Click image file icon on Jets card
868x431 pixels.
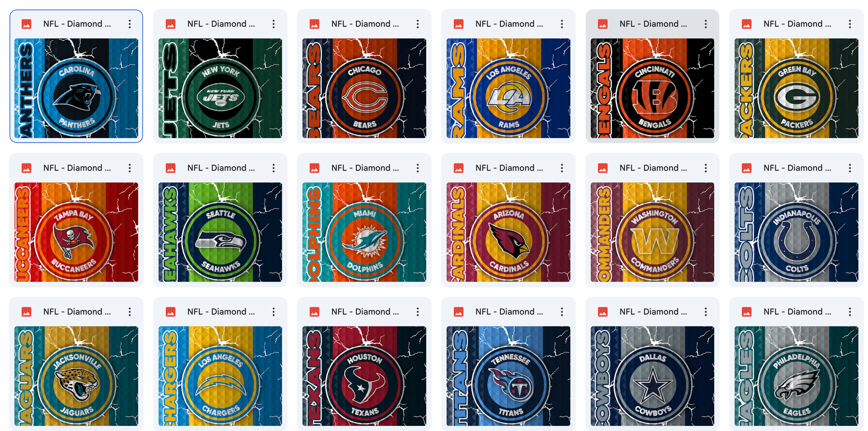click(x=170, y=24)
